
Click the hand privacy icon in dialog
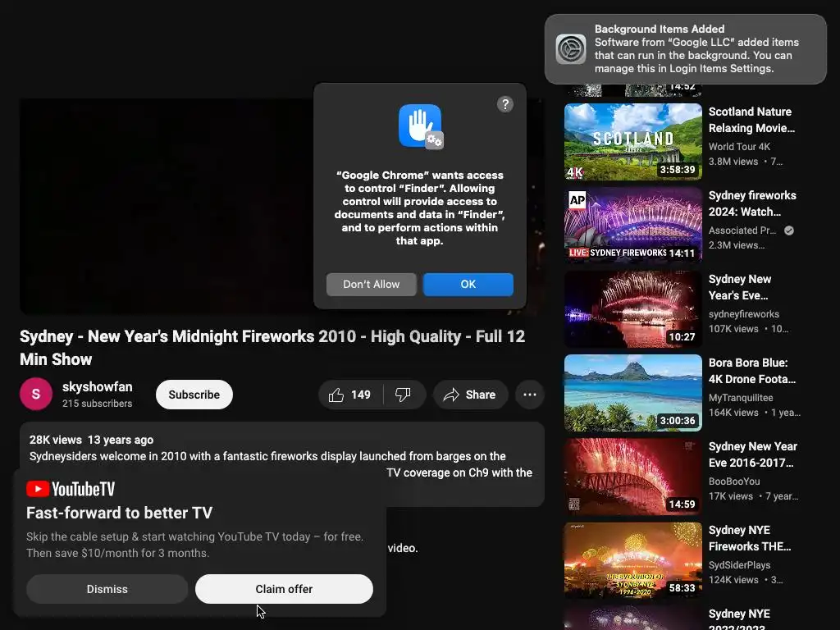(421, 126)
